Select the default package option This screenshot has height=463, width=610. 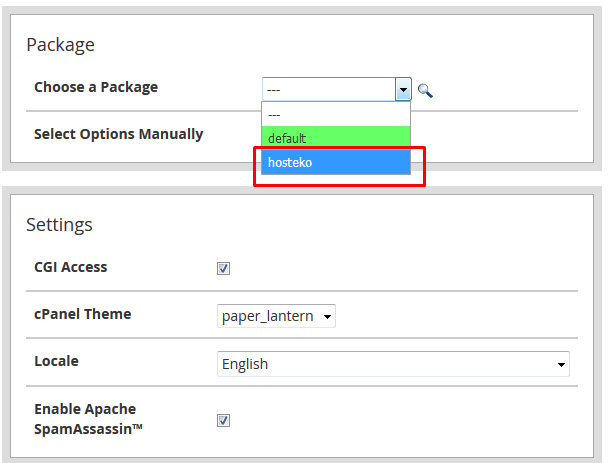336,138
